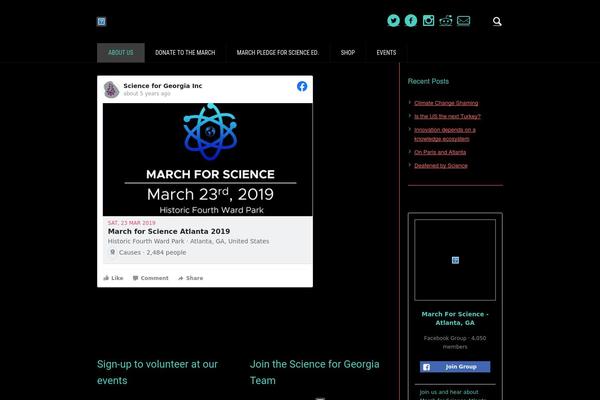Click the Like thumbs-up in post
Screen dimensions: 600x400
click(113, 278)
